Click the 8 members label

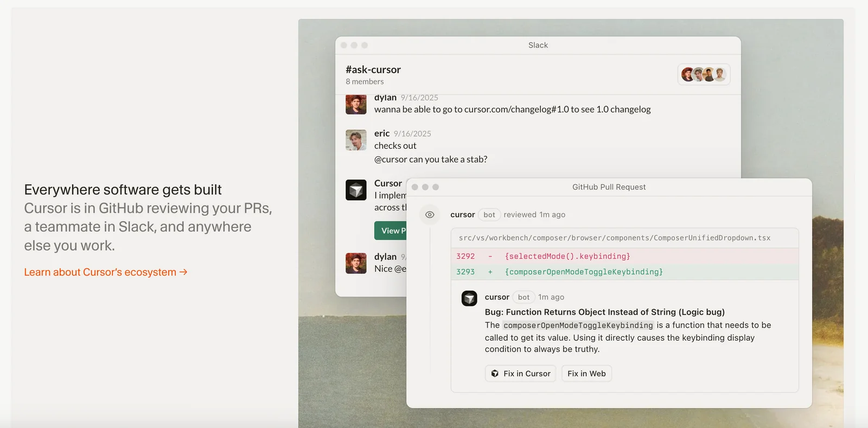tap(365, 81)
